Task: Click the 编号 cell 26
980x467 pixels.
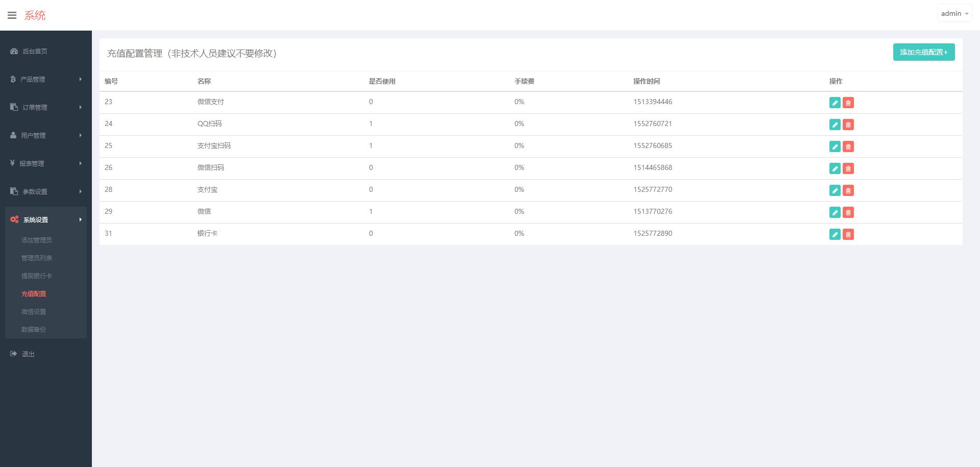Action: [x=109, y=167]
